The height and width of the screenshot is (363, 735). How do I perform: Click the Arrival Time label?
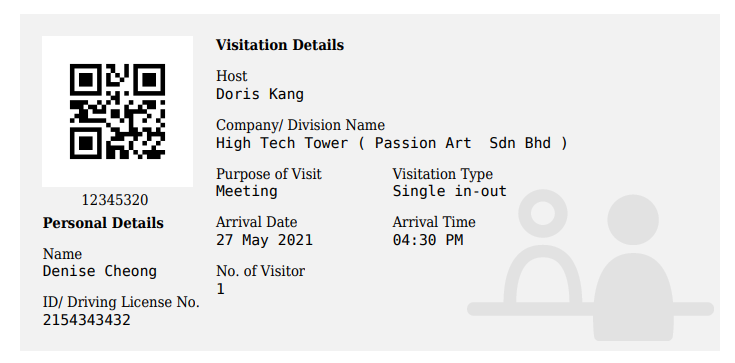(x=434, y=222)
